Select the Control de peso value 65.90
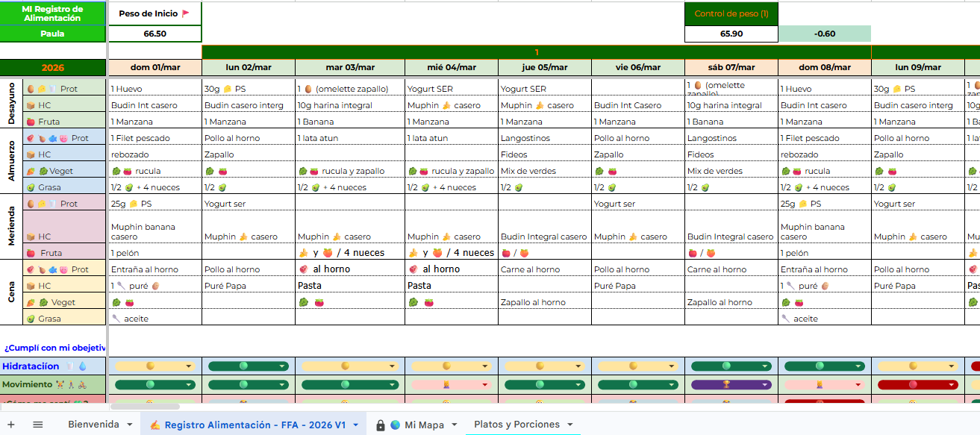 pos(731,34)
